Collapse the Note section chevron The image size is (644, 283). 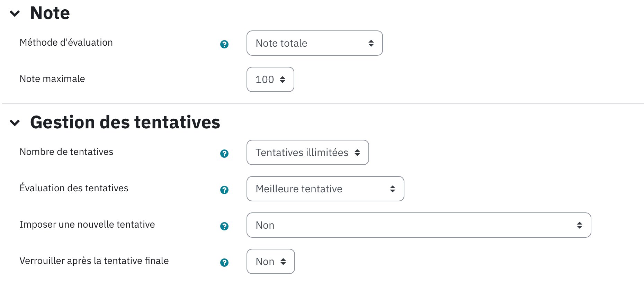(15, 13)
